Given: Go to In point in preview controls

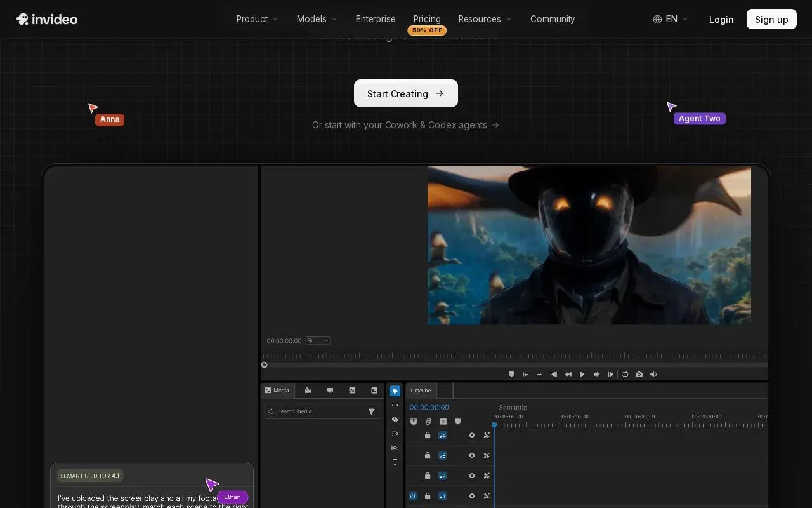Looking at the screenshot, I should pos(525,375).
